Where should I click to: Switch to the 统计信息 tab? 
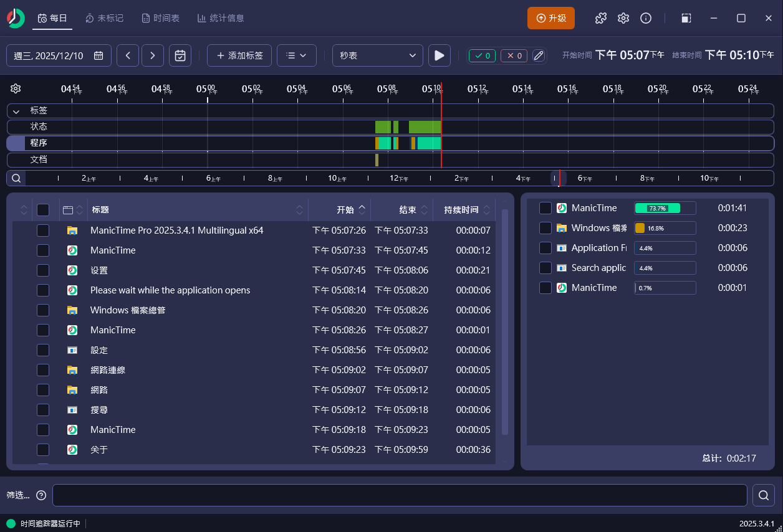(221, 18)
